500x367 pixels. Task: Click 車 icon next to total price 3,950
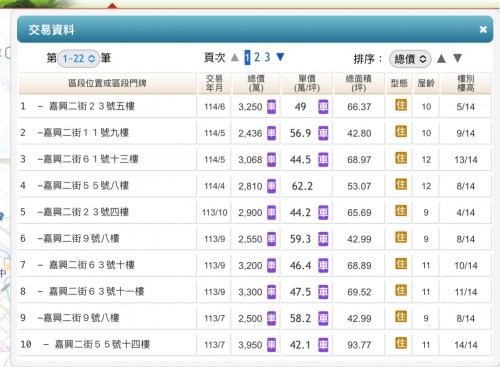(x=271, y=345)
